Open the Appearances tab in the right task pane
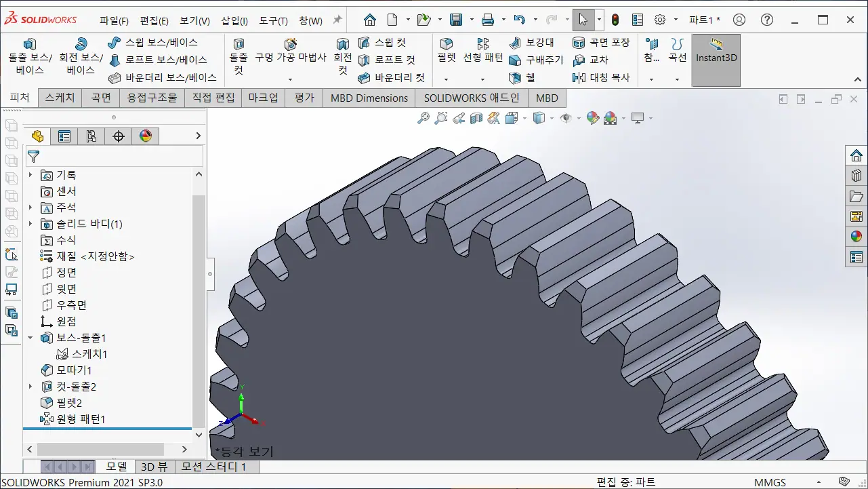Image resolution: width=868 pixels, height=489 pixels. pos(856,237)
